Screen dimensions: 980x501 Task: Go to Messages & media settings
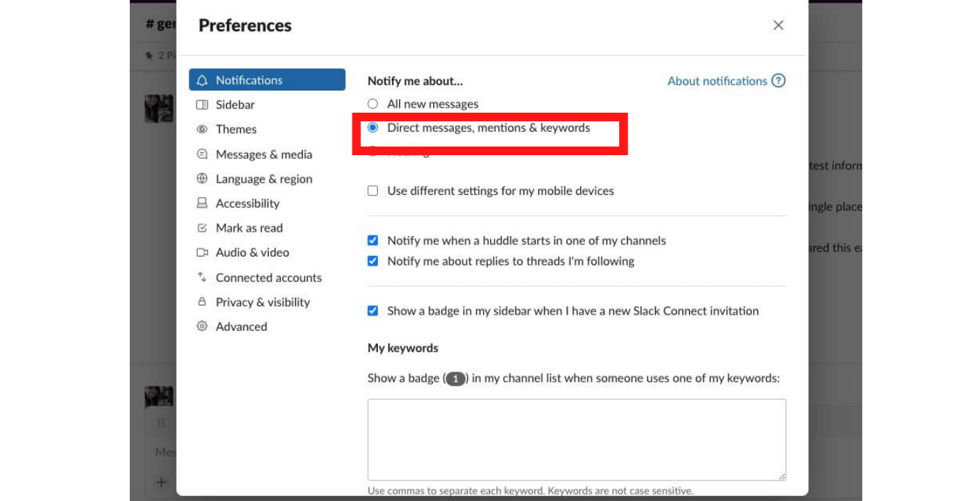[267, 154]
